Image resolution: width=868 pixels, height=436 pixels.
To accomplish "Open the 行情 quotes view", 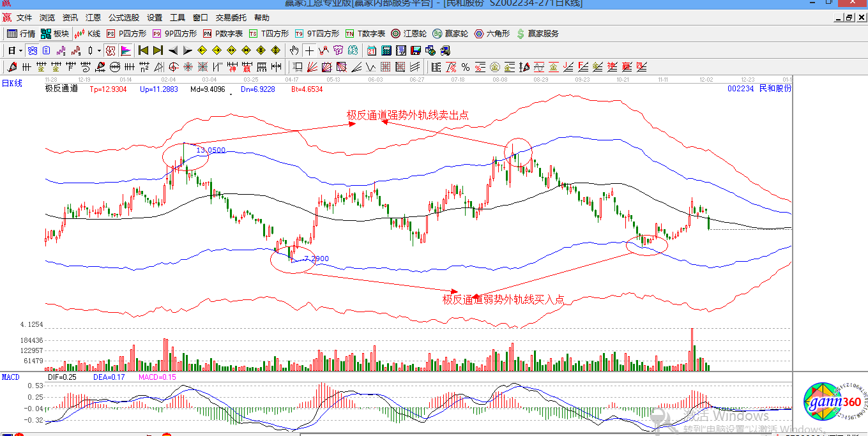I will click(21, 34).
